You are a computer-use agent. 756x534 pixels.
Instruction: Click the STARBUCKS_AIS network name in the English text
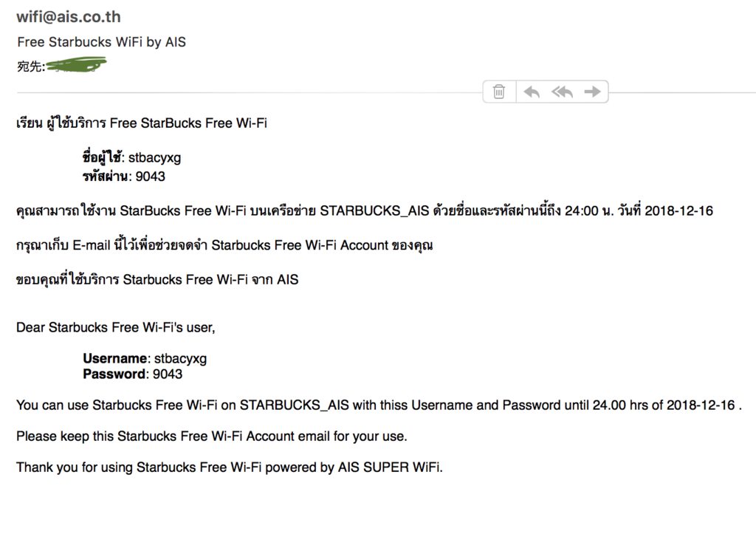click(x=294, y=405)
